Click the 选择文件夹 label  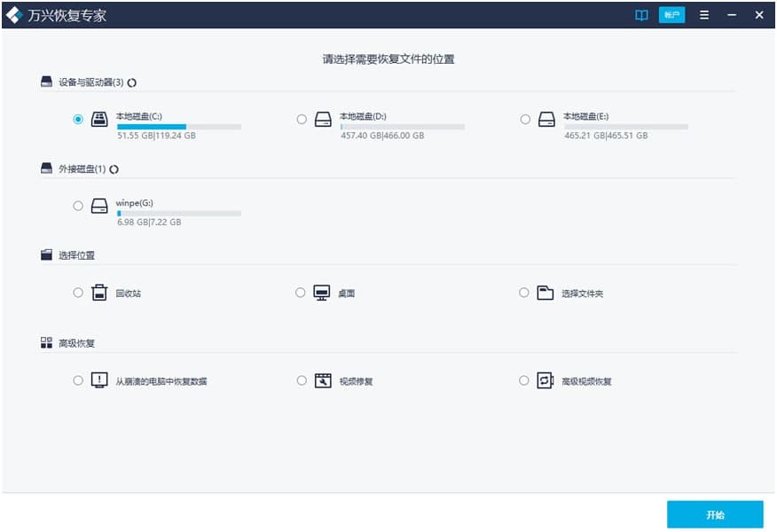coord(582,293)
